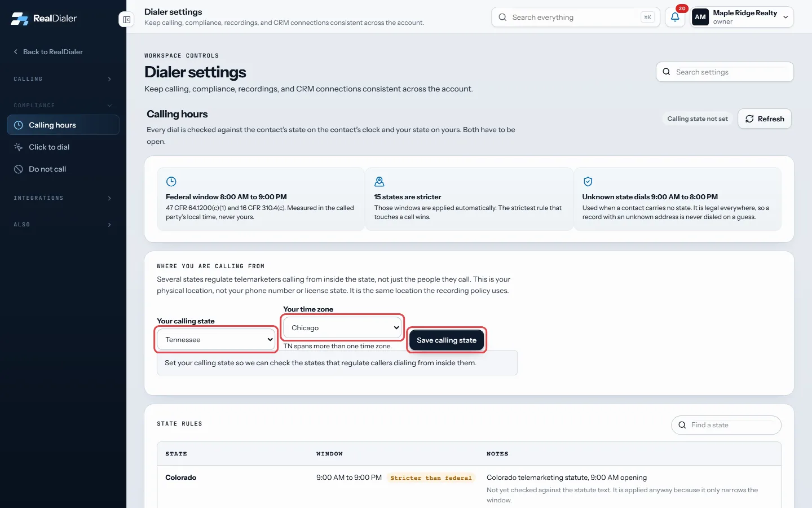Click the 9:00 AM to 9:00 PM window

(349, 478)
